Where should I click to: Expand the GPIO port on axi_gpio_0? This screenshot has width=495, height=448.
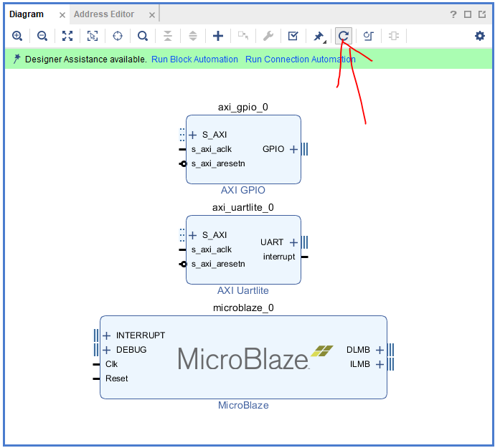point(293,149)
